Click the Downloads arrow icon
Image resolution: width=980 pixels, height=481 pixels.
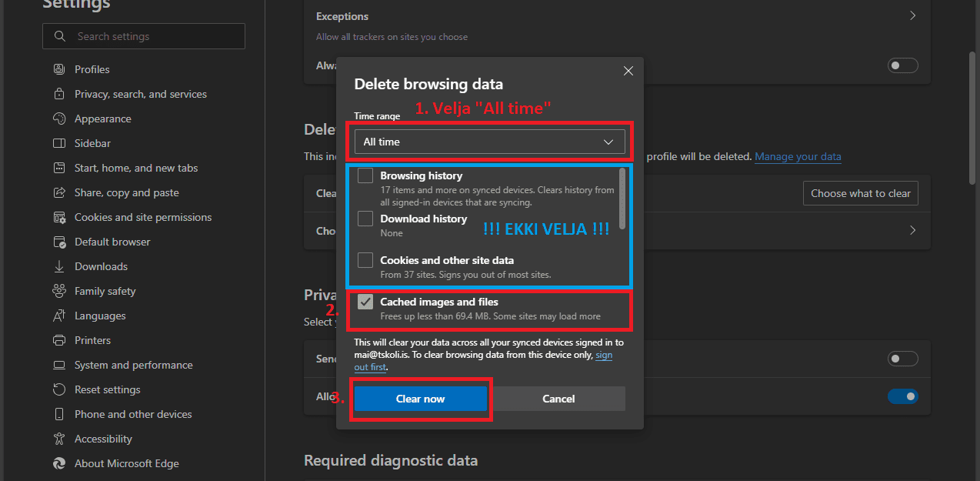tap(59, 266)
